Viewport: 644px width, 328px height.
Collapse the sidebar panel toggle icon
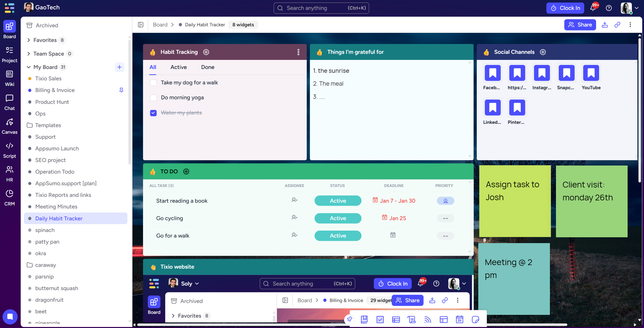pos(141,25)
